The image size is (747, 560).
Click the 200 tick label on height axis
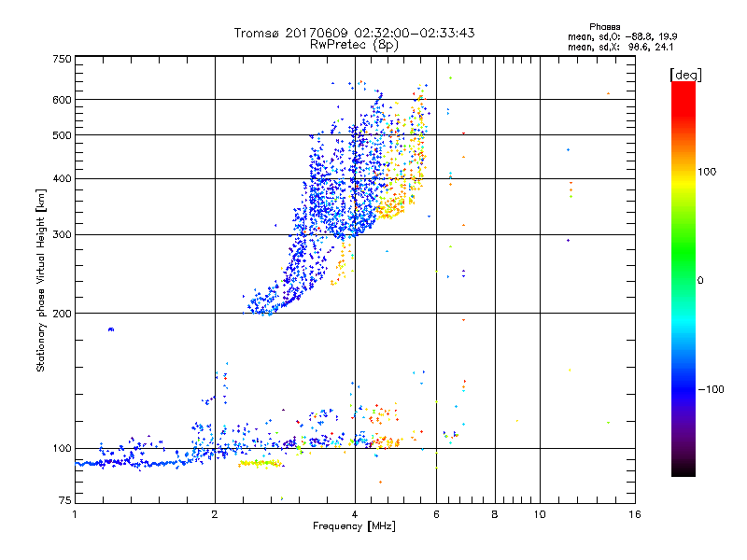[62, 314]
